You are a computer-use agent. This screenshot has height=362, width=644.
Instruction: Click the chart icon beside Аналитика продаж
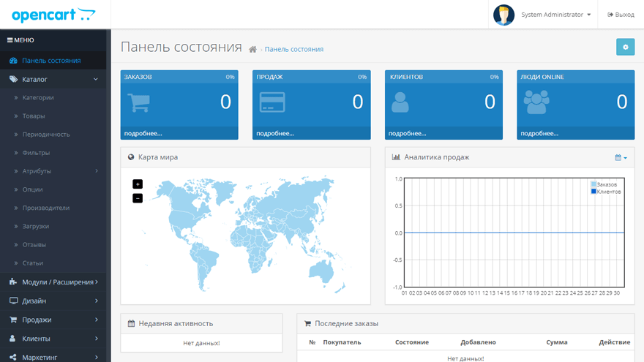pos(396,157)
